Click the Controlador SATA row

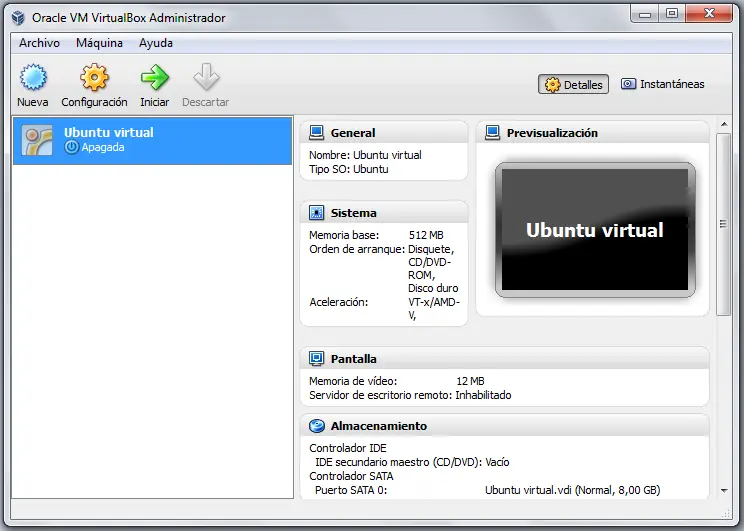pos(351,476)
